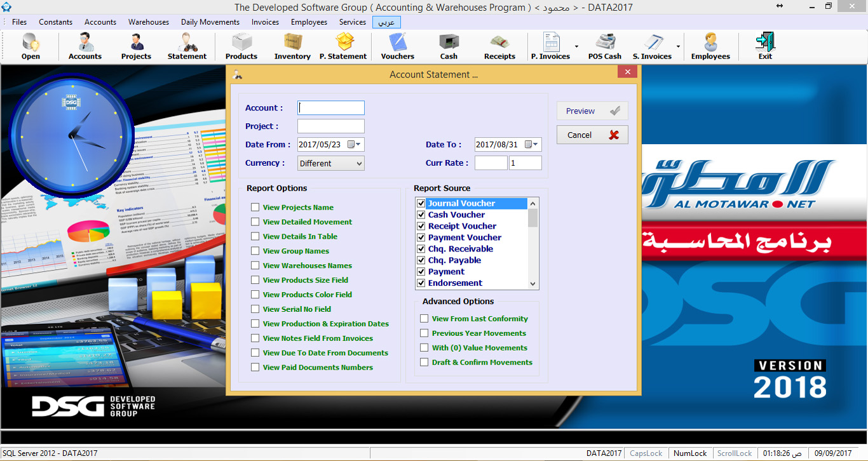Uncheck Cash Voucher in Report Source
The height and width of the screenshot is (461, 868).
(421, 215)
